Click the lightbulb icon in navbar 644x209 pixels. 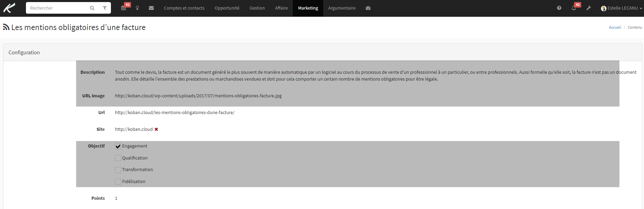coord(137,8)
